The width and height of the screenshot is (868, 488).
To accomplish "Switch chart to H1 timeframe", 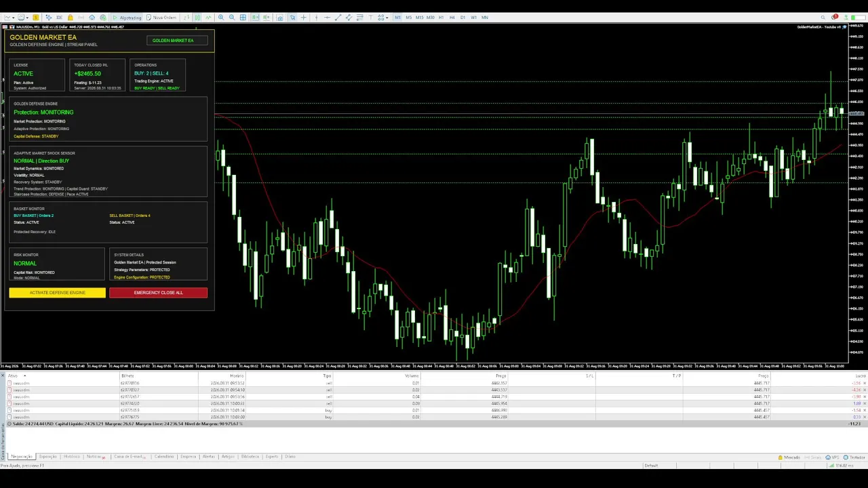I will [x=441, y=18].
